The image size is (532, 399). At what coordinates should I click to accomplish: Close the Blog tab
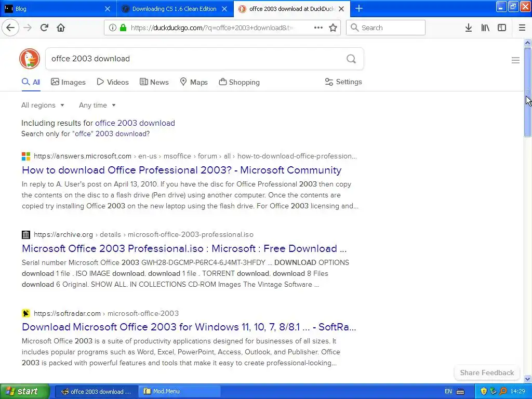click(108, 9)
